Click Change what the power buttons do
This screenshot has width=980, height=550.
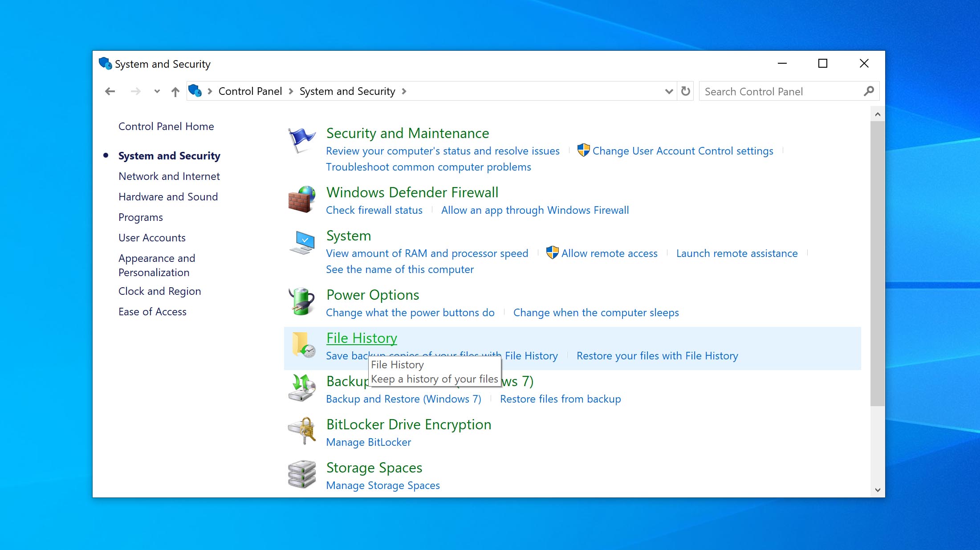[x=410, y=313]
